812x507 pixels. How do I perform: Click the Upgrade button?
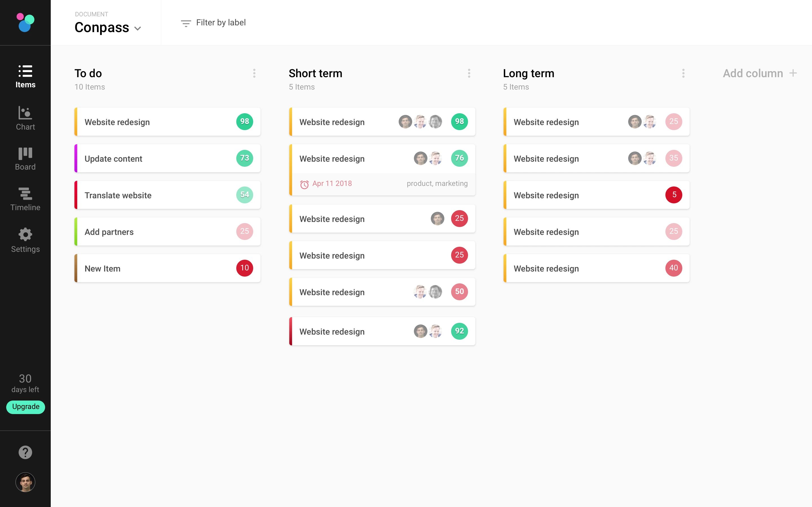click(25, 407)
